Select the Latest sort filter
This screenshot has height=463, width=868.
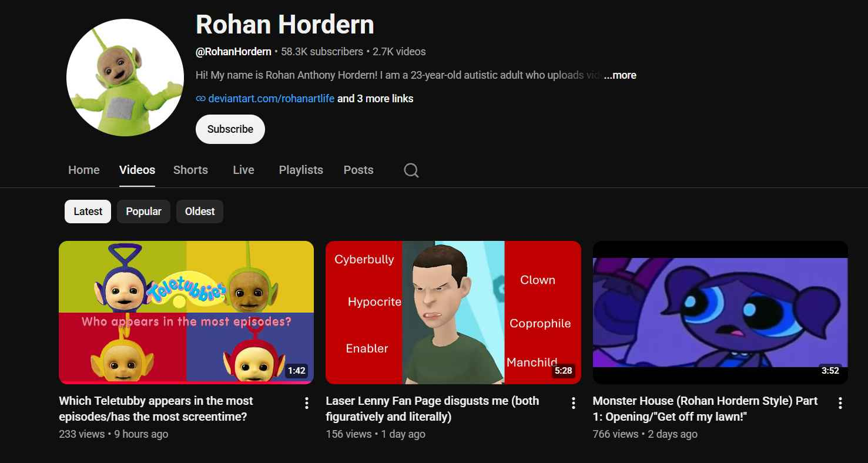click(88, 212)
